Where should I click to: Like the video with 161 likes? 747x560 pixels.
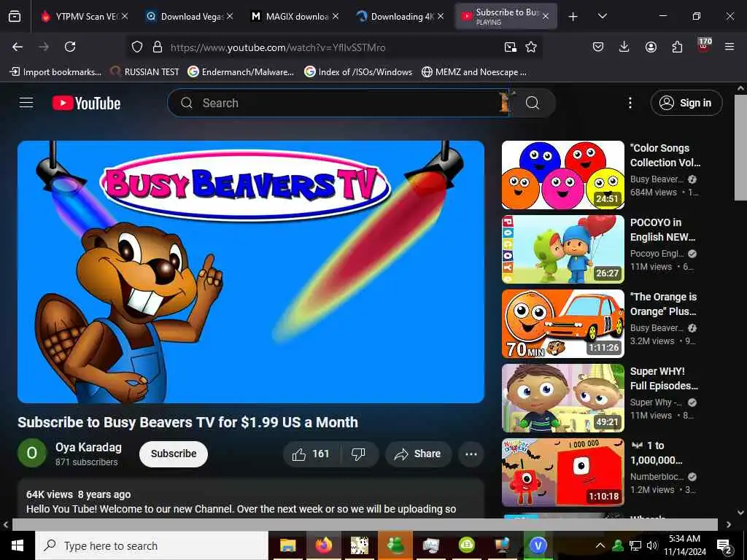point(311,454)
